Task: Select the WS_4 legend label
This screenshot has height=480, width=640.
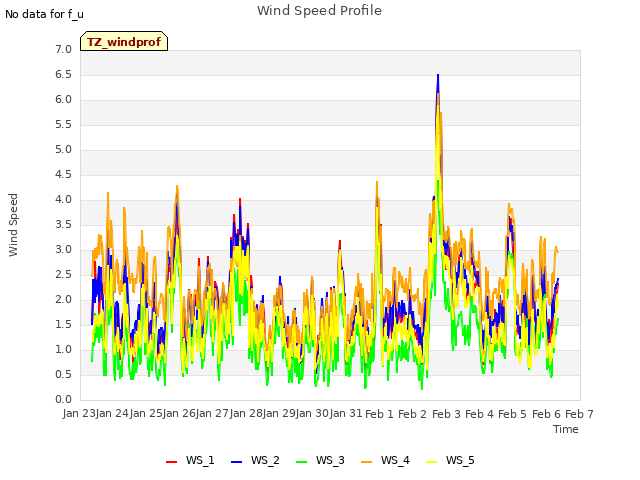Action: click(x=395, y=460)
